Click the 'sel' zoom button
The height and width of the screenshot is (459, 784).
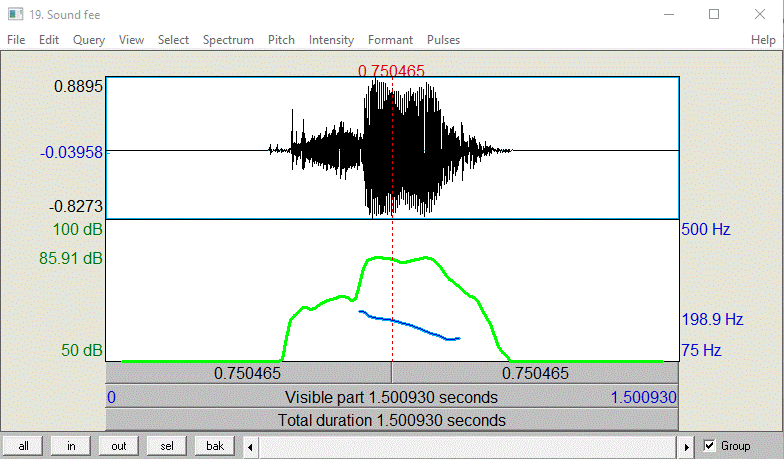pyautogui.click(x=167, y=446)
